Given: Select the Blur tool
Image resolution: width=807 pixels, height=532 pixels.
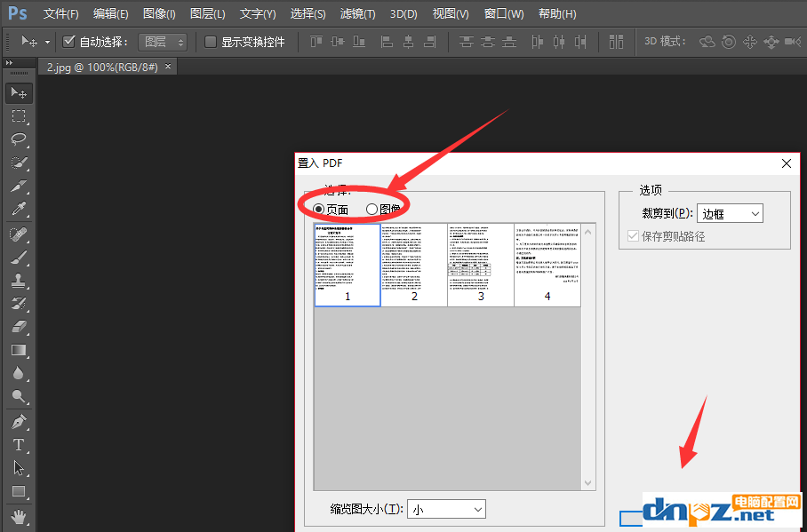Looking at the screenshot, I should point(19,374).
